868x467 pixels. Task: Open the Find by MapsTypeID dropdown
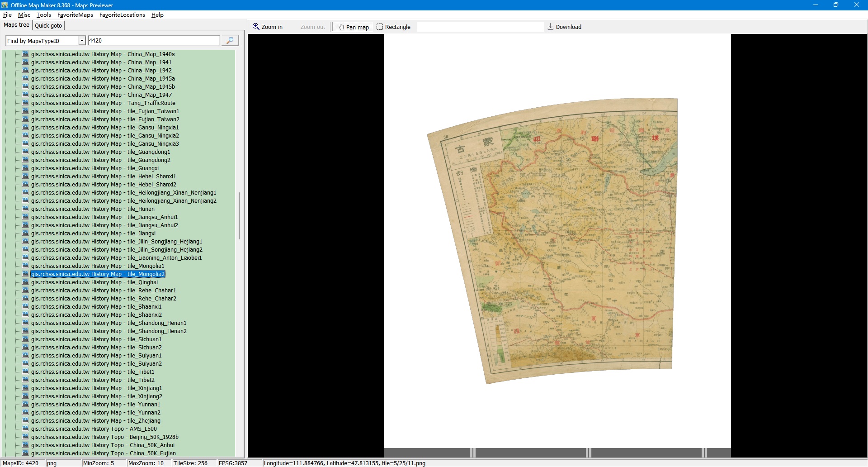pyautogui.click(x=82, y=41)
